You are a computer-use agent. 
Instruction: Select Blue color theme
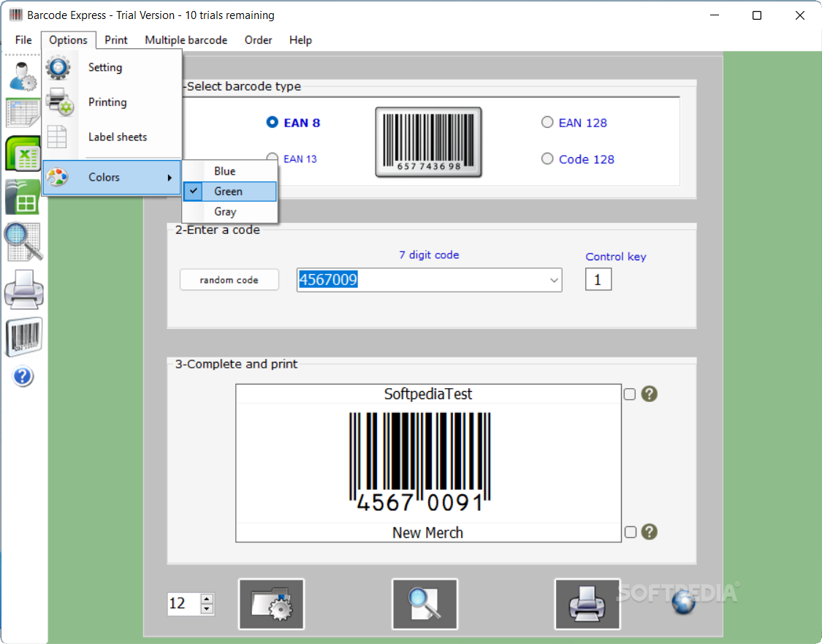pos(229,171)
